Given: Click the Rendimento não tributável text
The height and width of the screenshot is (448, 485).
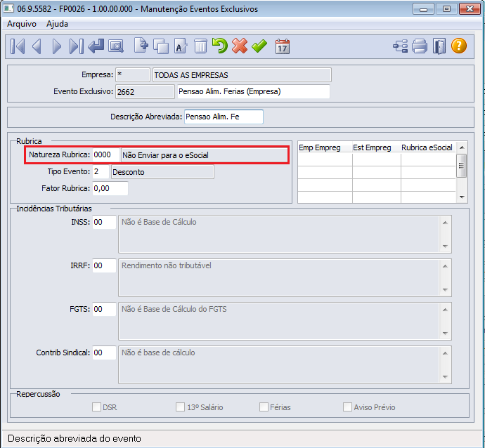Looking at the screenshot, I should [x=166, y=265].
